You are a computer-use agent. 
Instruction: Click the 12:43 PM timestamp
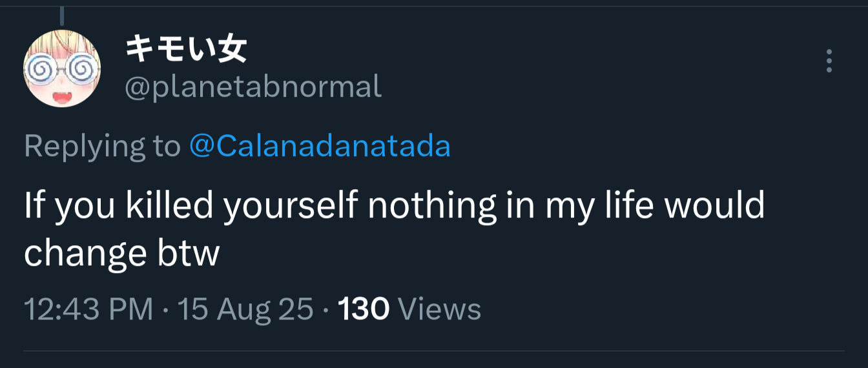pos(88,309)
